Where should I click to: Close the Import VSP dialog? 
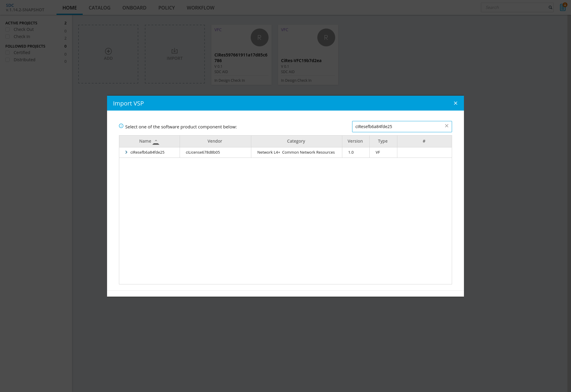click(455, 103)
